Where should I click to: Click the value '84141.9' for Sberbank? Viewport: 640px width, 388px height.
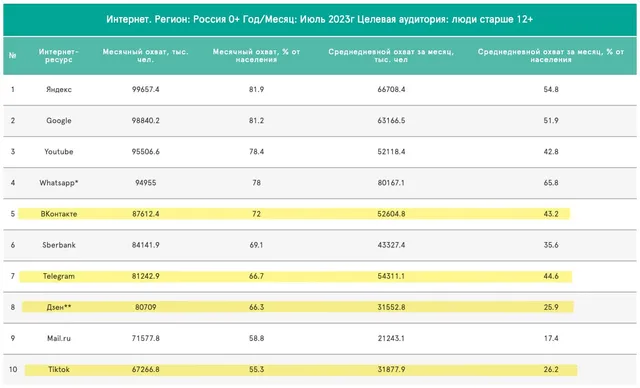click(x=146, y=245)
